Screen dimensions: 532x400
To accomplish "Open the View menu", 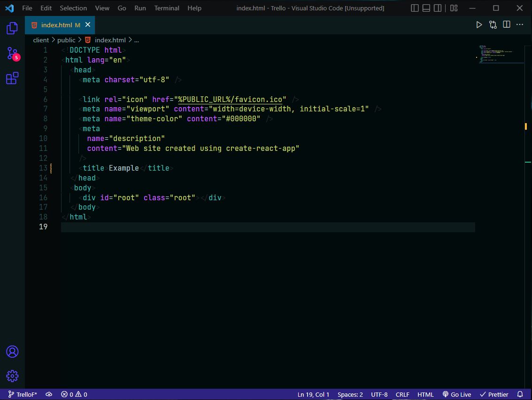I will click(x=102, y=8).
